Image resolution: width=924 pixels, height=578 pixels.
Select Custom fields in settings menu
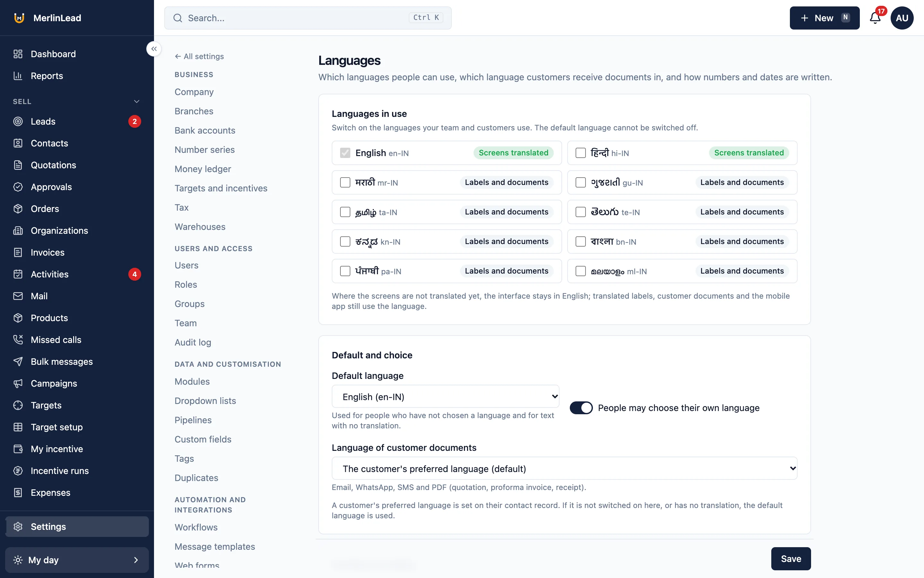point(203,439)
